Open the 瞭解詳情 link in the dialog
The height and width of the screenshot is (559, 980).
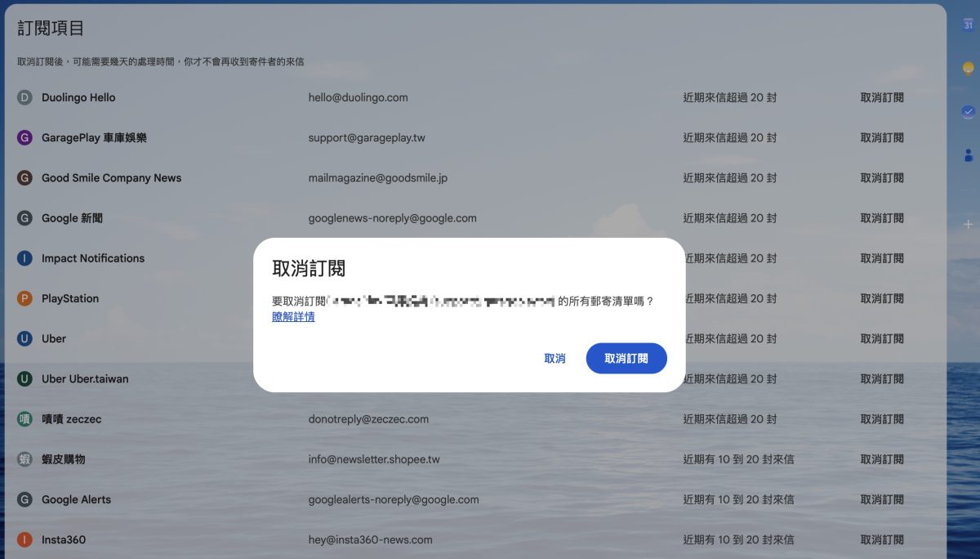(293, 316)
